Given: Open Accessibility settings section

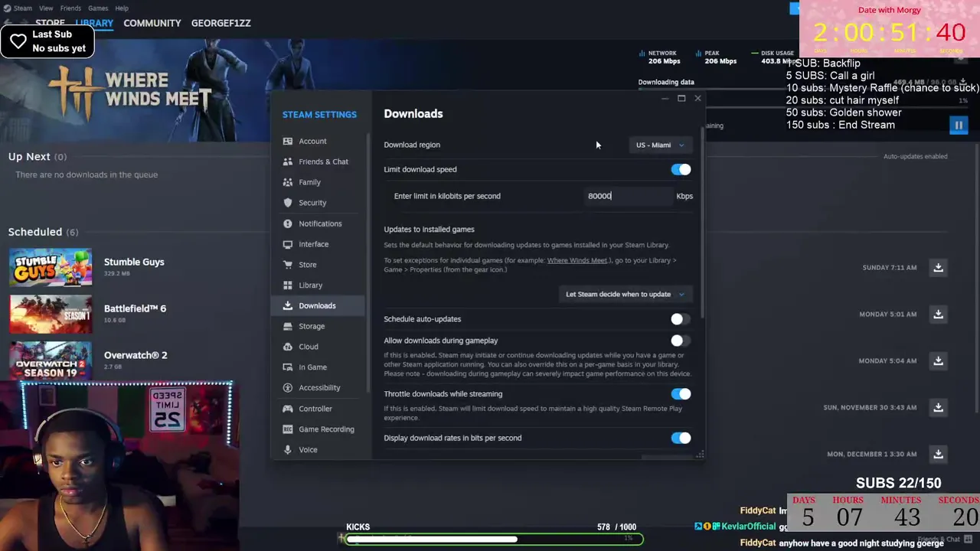Looking at the screenshot, I should point(320,388).
